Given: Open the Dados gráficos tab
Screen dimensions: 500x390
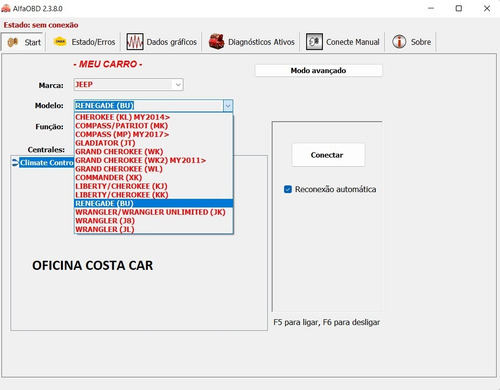Looking at the screenshot, I should [162, 42].
